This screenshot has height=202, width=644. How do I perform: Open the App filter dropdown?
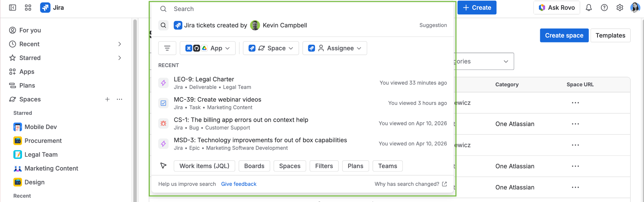click(208, 48)
